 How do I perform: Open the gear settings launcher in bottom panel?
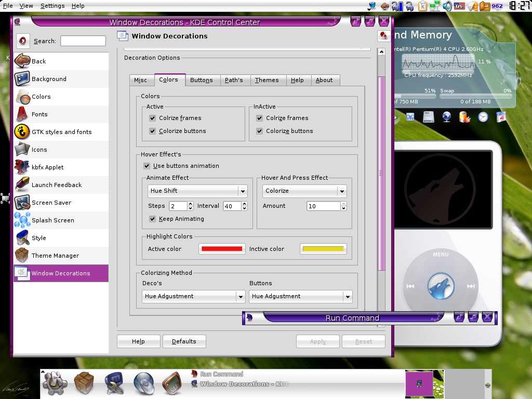[x=55, y=383]
